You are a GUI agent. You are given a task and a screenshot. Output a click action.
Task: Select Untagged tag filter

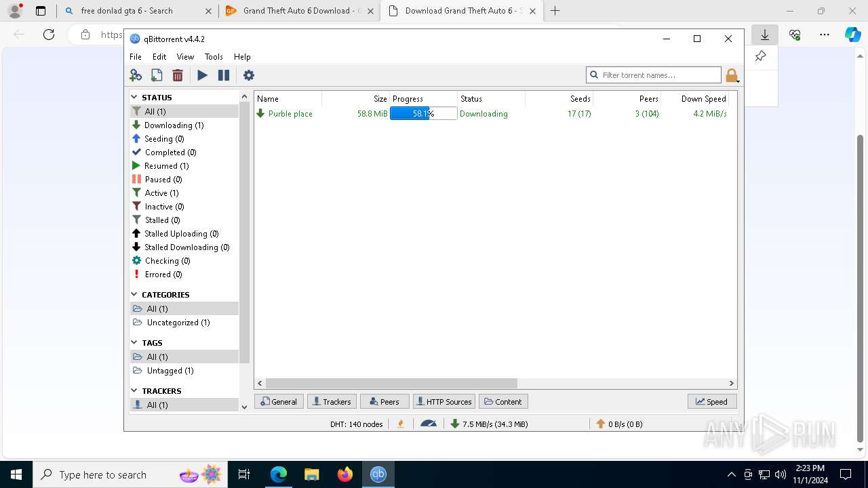184,370
